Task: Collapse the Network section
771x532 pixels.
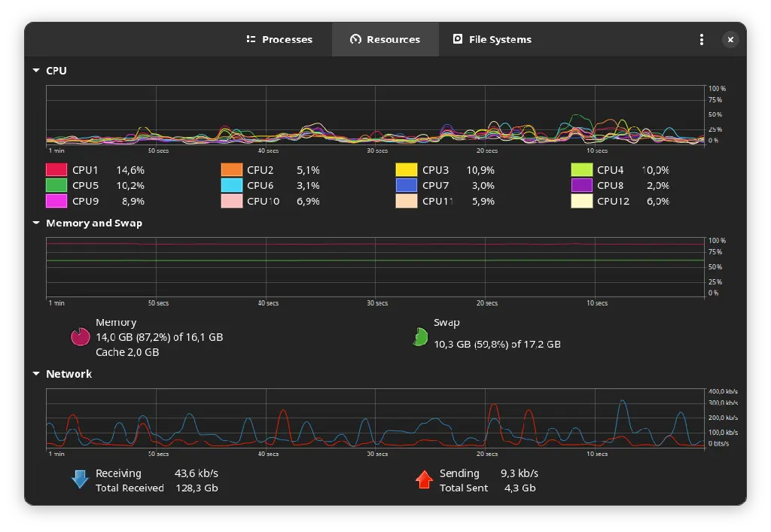Action: [36, 374]
